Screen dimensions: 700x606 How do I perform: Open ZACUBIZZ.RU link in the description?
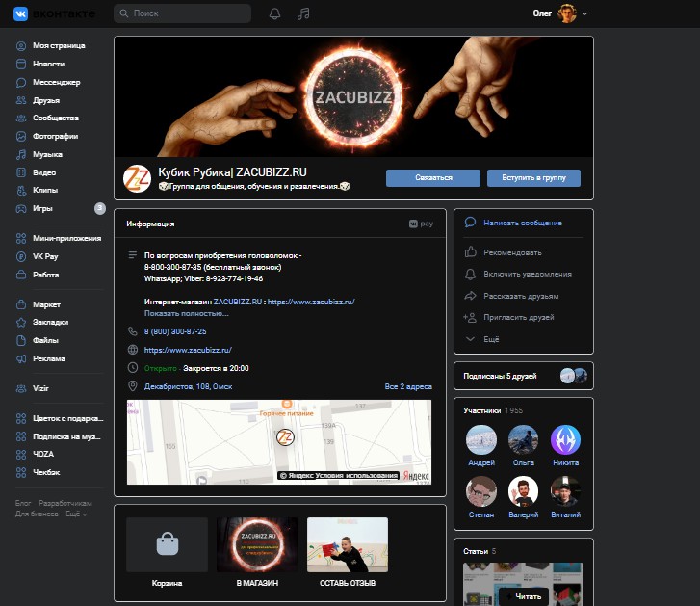tap(238, 302)
